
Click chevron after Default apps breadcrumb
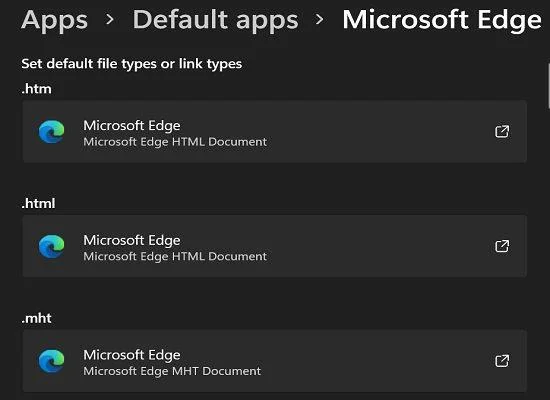320,19
